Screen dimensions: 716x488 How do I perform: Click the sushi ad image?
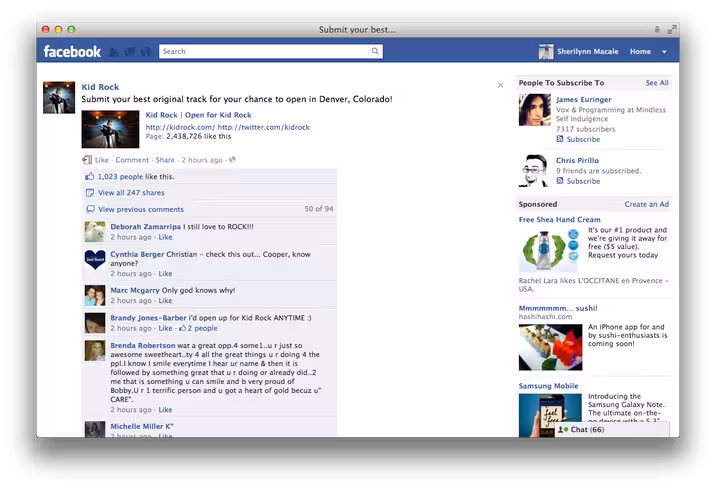click(x=551, y=347)
